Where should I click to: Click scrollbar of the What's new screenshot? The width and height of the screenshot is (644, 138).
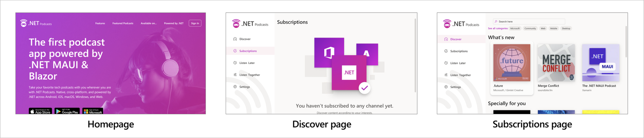point(626,41)
